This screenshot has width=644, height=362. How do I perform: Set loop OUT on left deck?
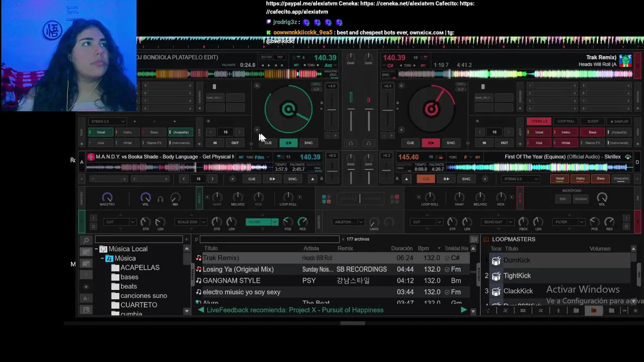[235, 143]
